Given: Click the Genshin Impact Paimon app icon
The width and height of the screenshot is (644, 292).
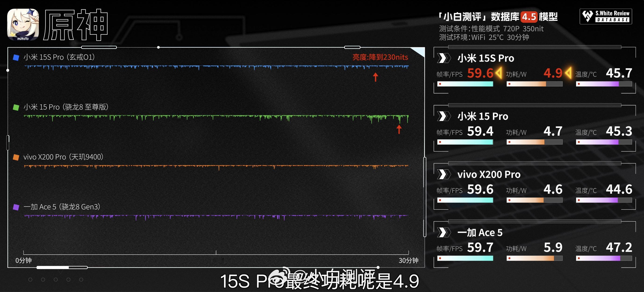Looking at the screenshot, I should point(23,25).
